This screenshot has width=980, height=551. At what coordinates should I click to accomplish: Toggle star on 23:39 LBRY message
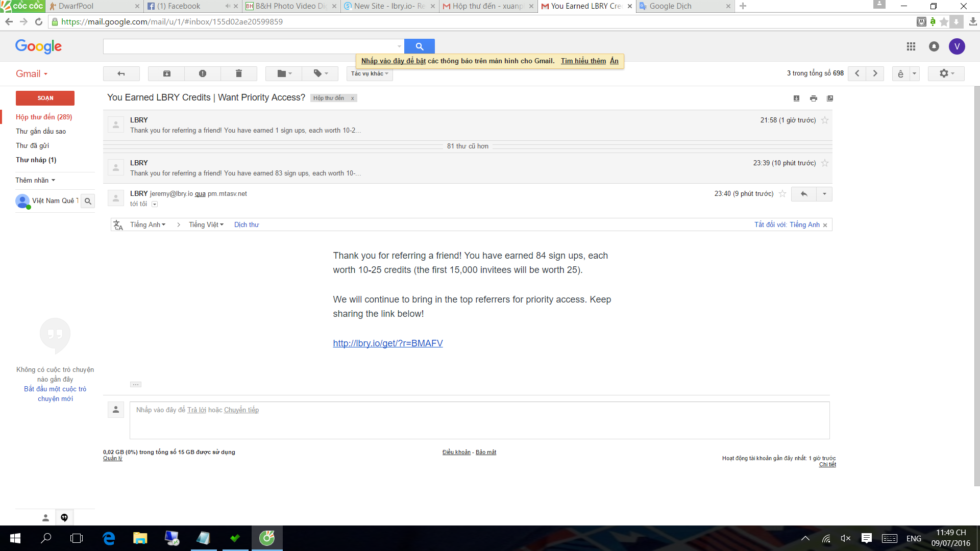[825, 163]
